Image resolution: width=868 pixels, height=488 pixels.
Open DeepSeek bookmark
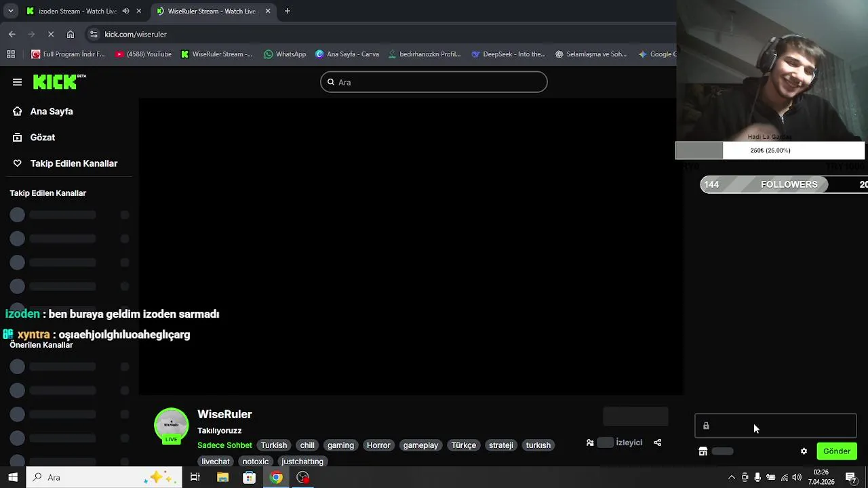pyautogui.click(x=508, y=54)
